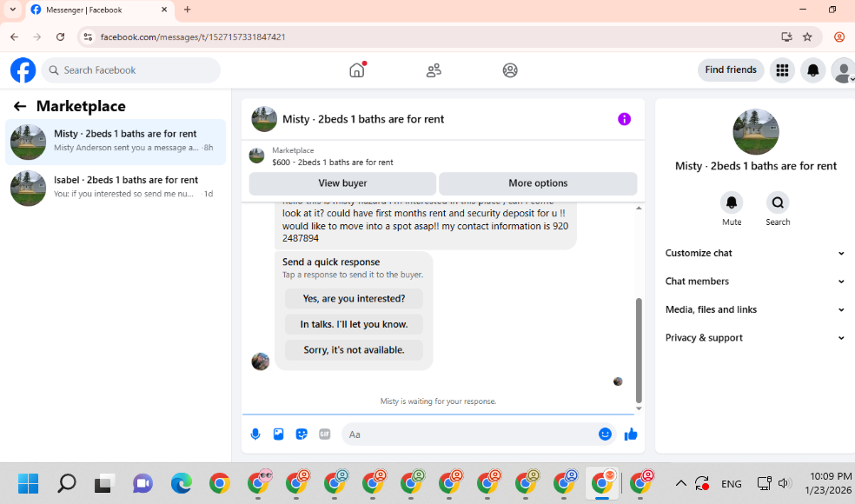This screenshot has height=504, width=855.
Task: Click large listing picture in right panel
Action: (x=756, y=132)
